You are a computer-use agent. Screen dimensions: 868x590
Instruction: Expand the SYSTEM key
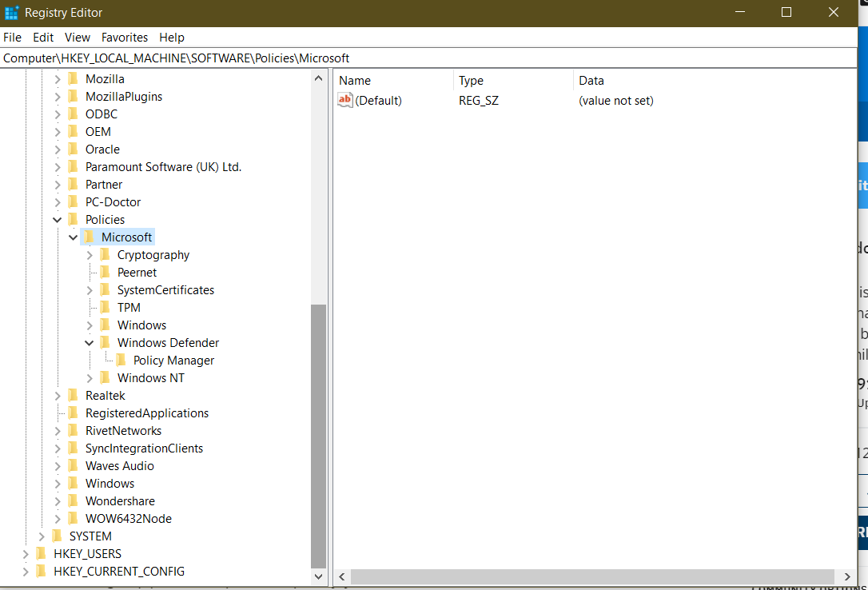tap(41, 536)
